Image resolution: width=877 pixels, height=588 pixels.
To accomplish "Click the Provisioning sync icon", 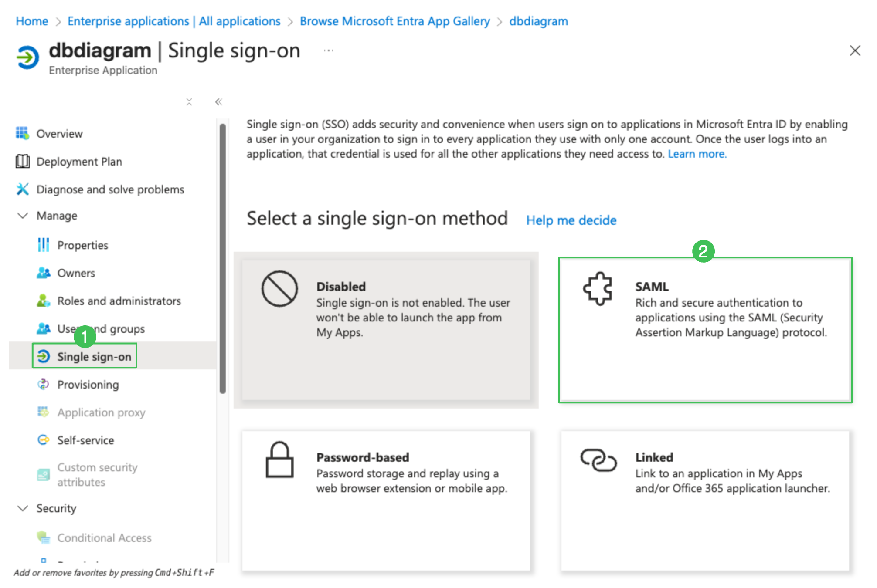I will (x=43, y=385).
